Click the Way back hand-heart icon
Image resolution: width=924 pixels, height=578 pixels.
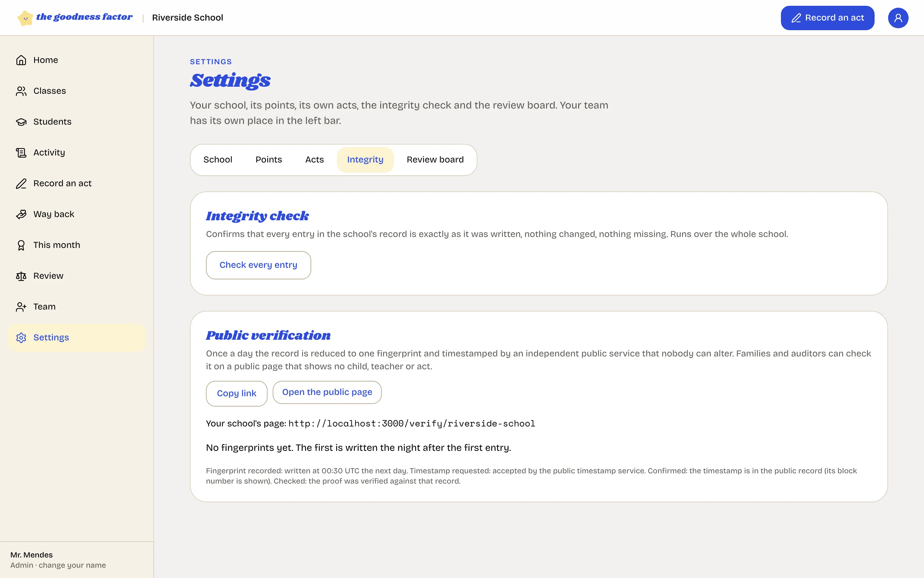point(21,214)
